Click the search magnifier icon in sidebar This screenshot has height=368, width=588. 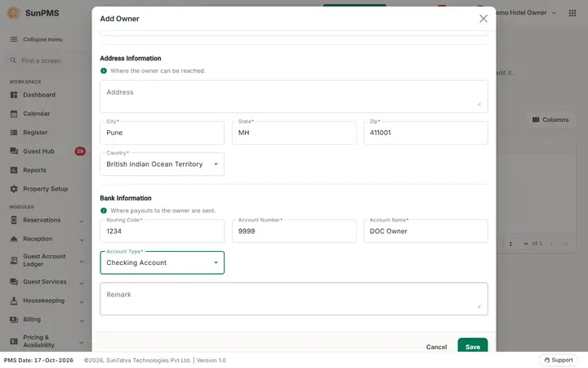click(13, 61)
